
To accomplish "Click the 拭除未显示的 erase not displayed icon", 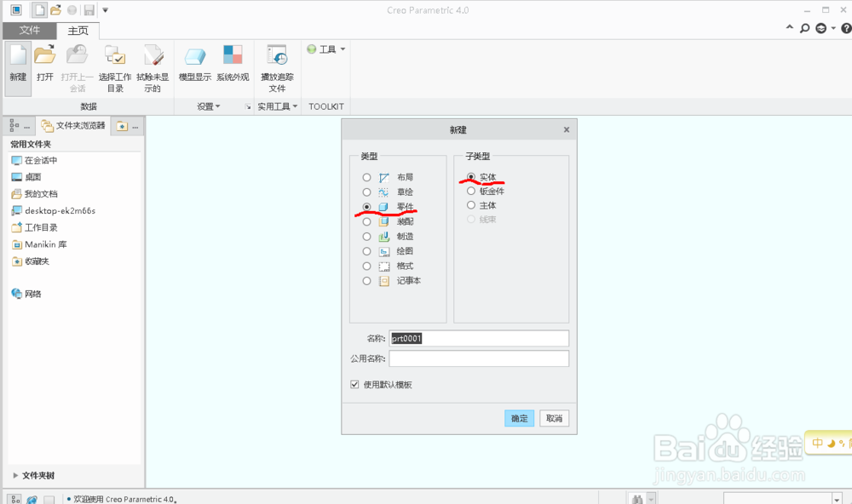I will tap(153, 54).
